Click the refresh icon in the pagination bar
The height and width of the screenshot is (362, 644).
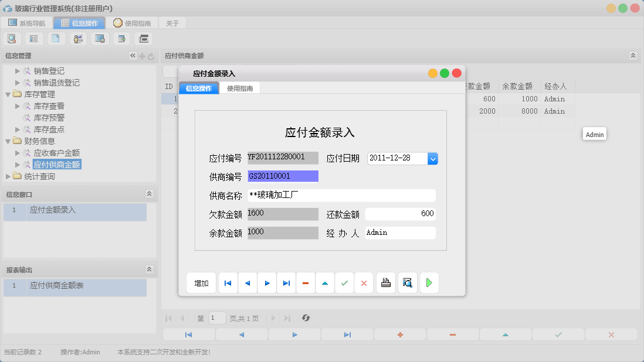(306, 318)
